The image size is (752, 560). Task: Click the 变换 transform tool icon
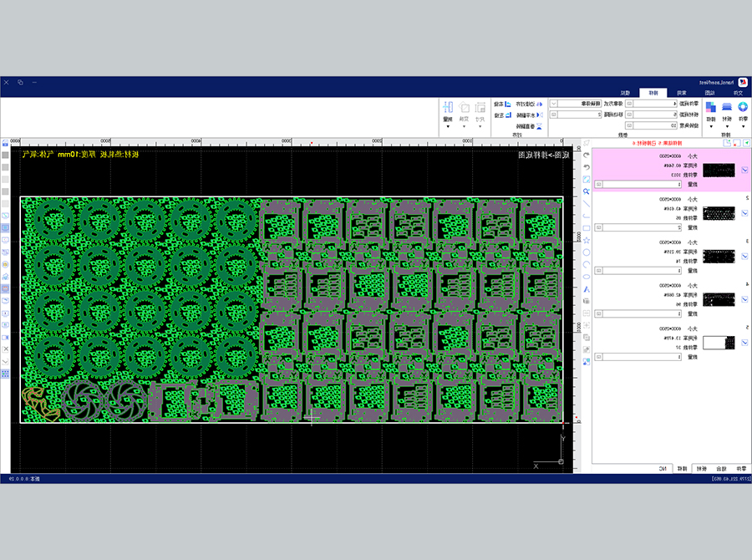point(464,107)
